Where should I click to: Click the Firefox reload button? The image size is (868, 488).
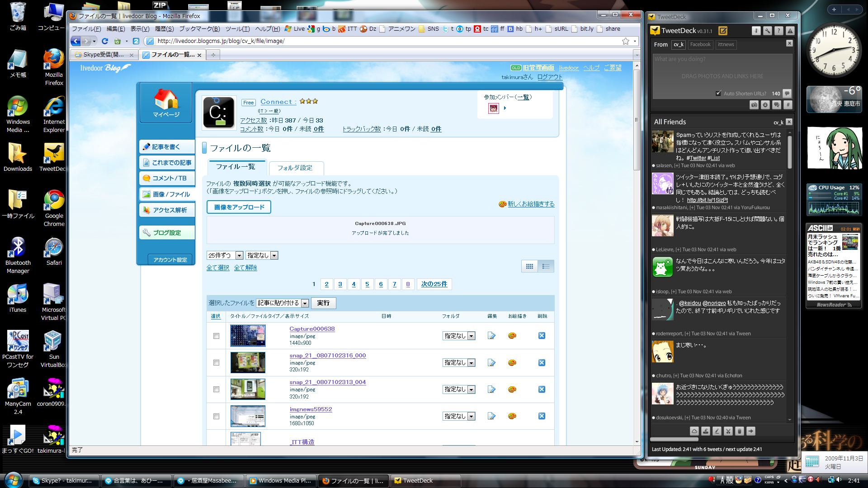105,41
